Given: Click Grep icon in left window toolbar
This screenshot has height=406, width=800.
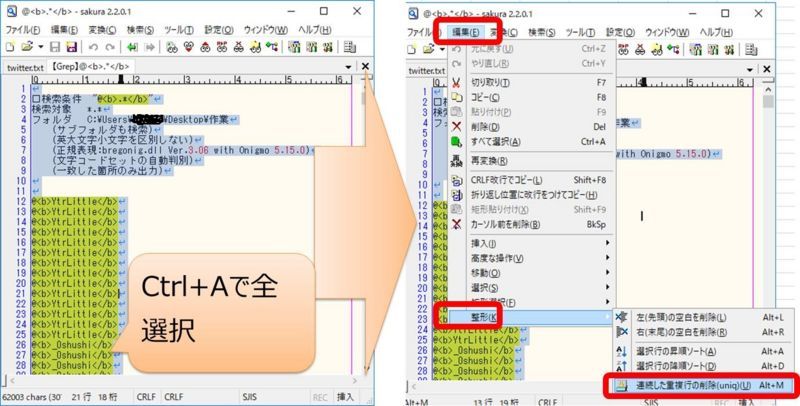Looking at the screenshot, I should 256,47.
